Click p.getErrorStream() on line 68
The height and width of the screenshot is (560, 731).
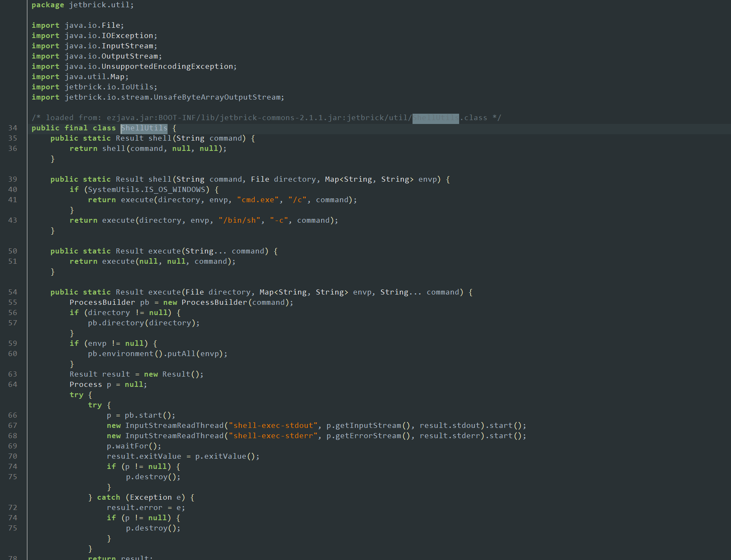pyautogui.click(x=368, y=436)
